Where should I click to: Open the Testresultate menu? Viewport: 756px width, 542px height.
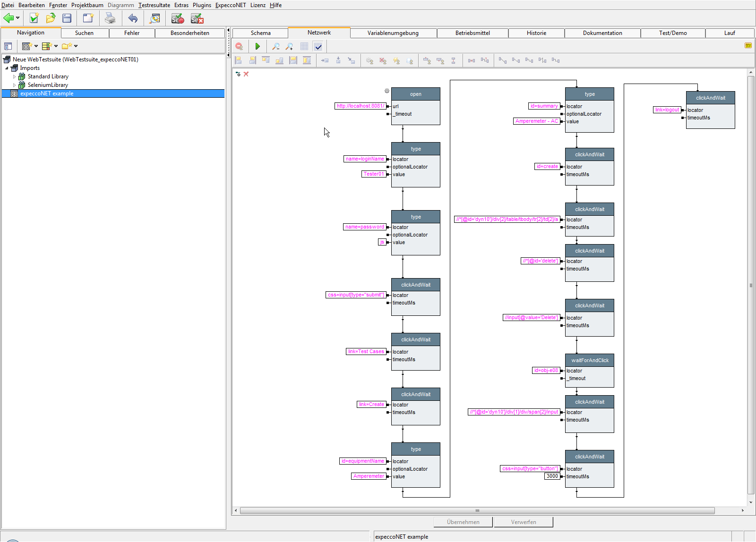[x=154, y=5]
